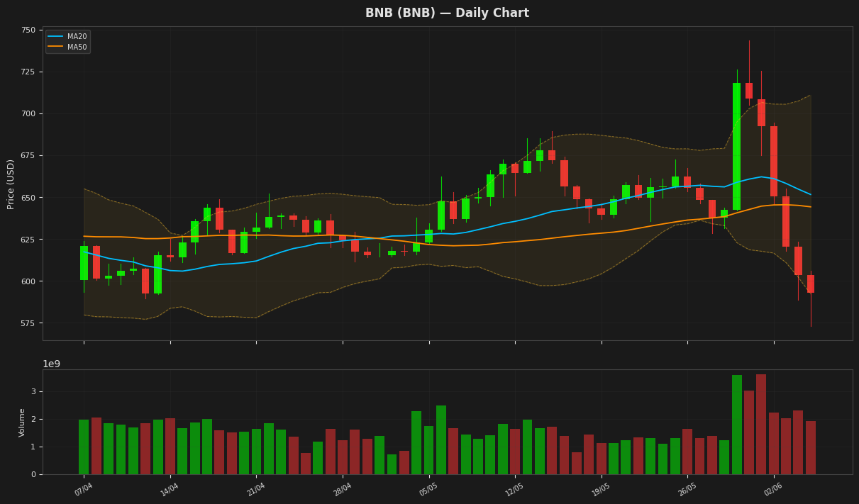Click the first green candlestick at 07/04

84,263
